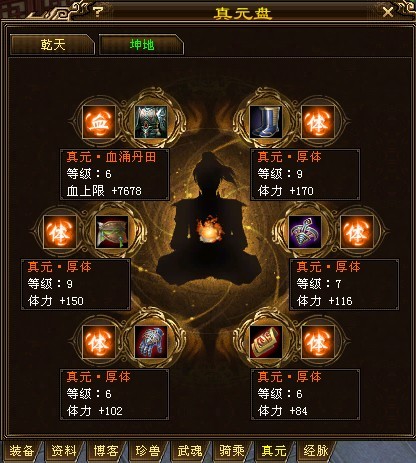Click the 血 rune icon next to armor

click(x=99, y=122)
